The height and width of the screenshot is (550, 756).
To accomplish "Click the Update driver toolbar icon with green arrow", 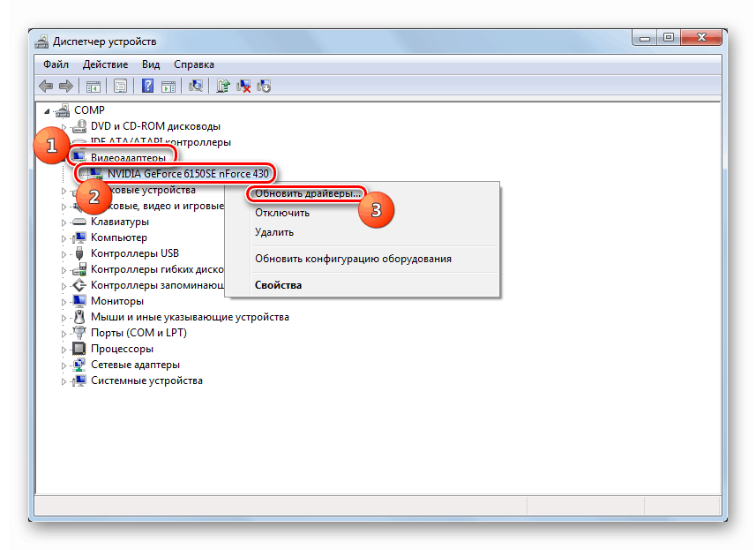I will pos(223,87).
